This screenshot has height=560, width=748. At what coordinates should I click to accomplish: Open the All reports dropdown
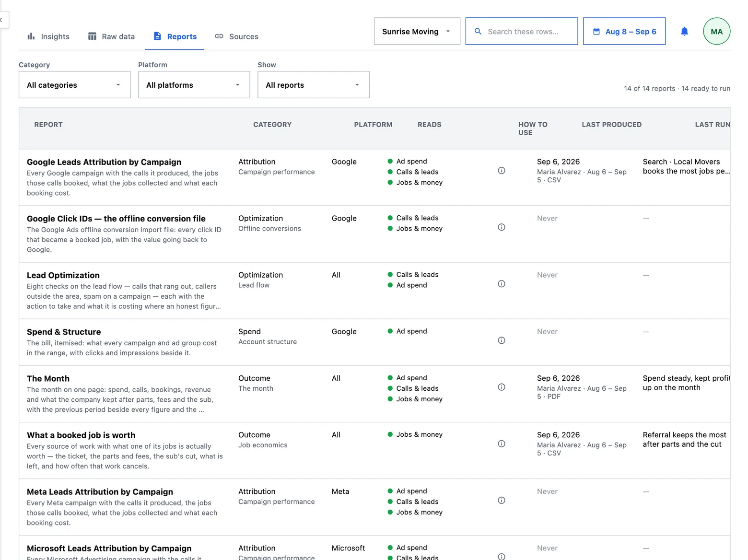tap(313, 85)
